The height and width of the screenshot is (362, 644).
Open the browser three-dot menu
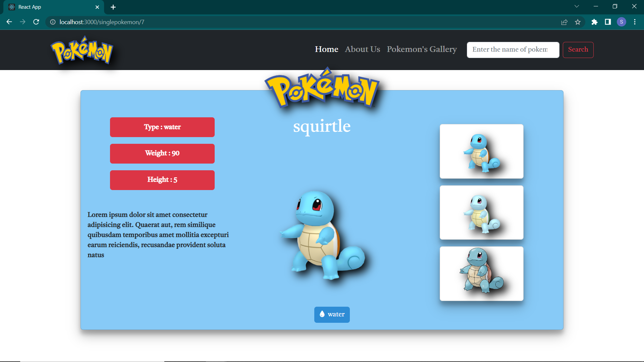pos(635,22)
